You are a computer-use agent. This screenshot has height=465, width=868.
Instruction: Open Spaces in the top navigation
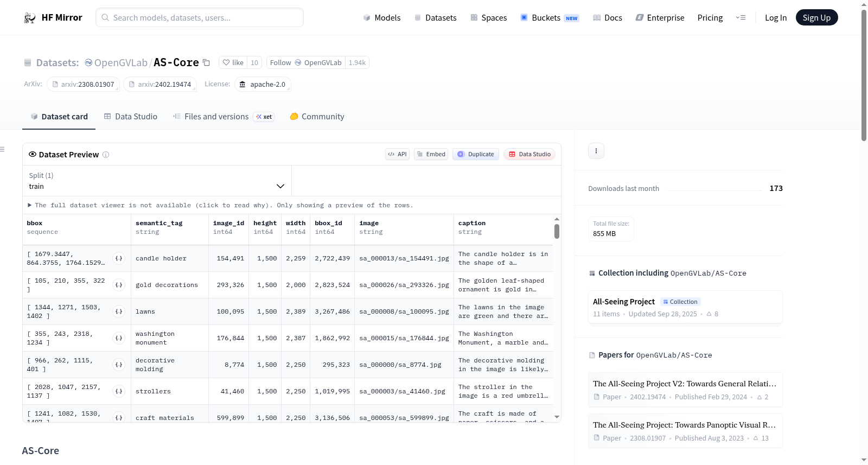pos(488,18)
